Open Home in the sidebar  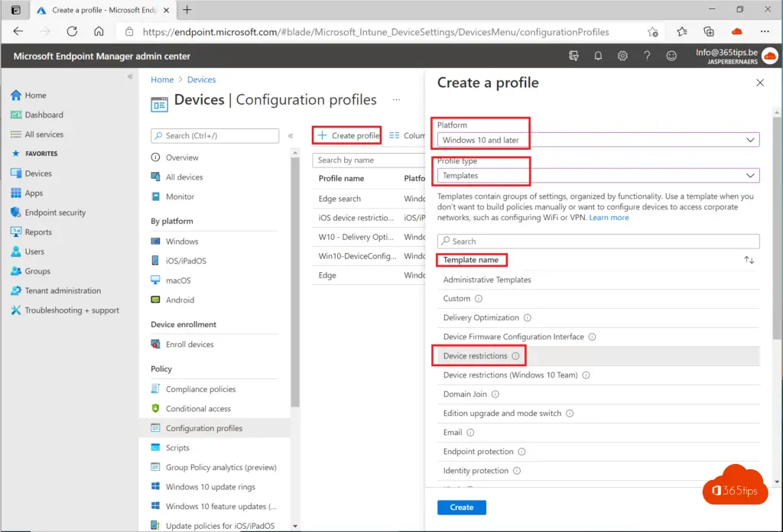pos(35,96)
